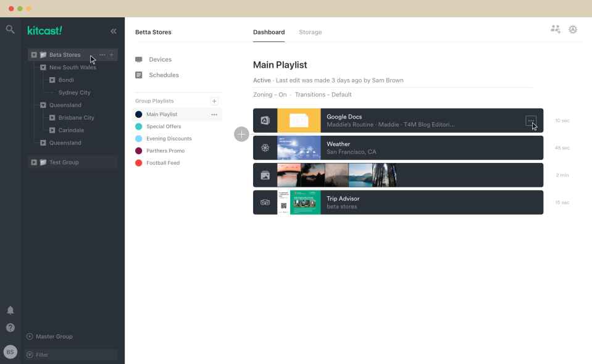
Task: Open Schedules in the side menu
Action: (164, 75)
